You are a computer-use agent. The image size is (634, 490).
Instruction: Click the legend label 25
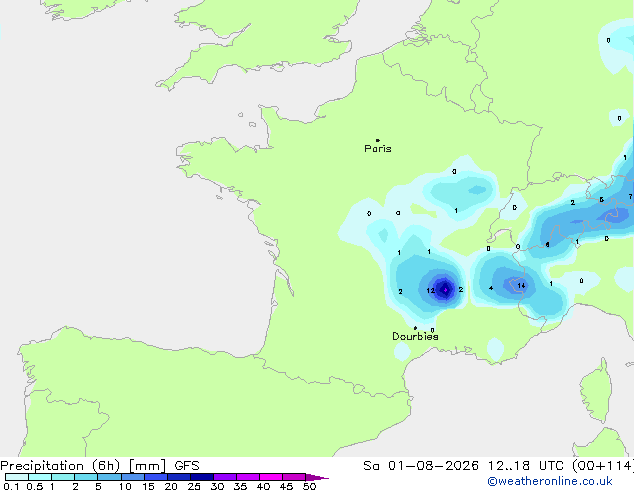tap(194, 486)
